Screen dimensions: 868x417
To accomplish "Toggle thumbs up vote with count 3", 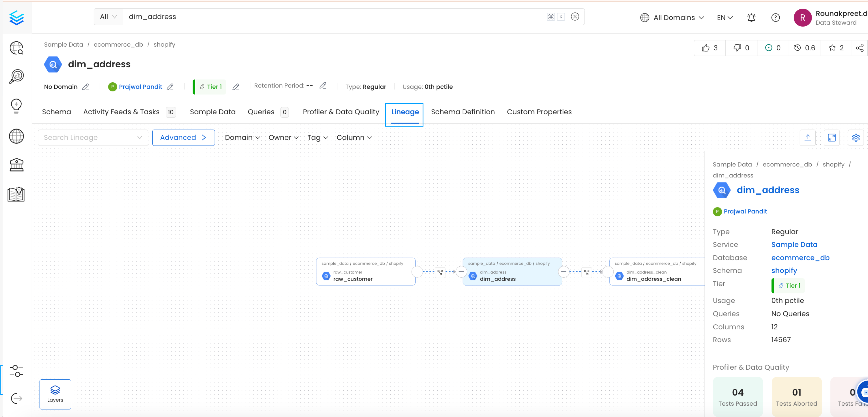I will pyautogui.click(x=709, y=48).
